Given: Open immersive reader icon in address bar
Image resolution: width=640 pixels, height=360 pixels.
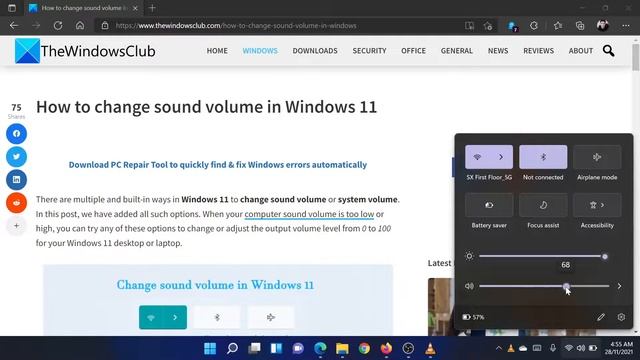Looking at the screenshot, I should click(469, 26).
